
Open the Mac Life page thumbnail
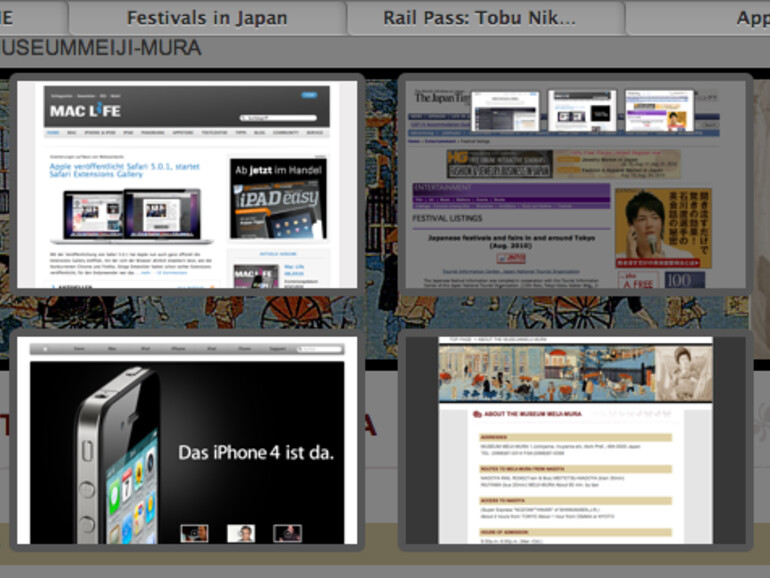pyautogui.click(x=187, y=185)
